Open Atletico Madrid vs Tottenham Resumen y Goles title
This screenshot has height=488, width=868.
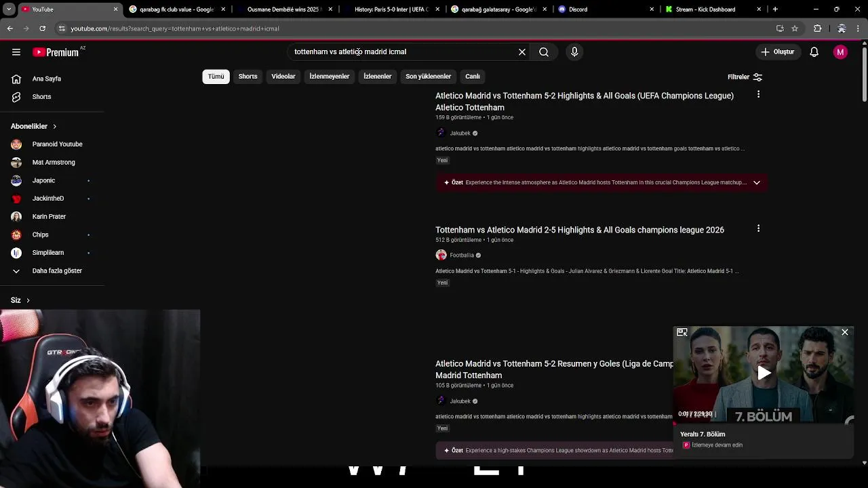coord(554,369)
